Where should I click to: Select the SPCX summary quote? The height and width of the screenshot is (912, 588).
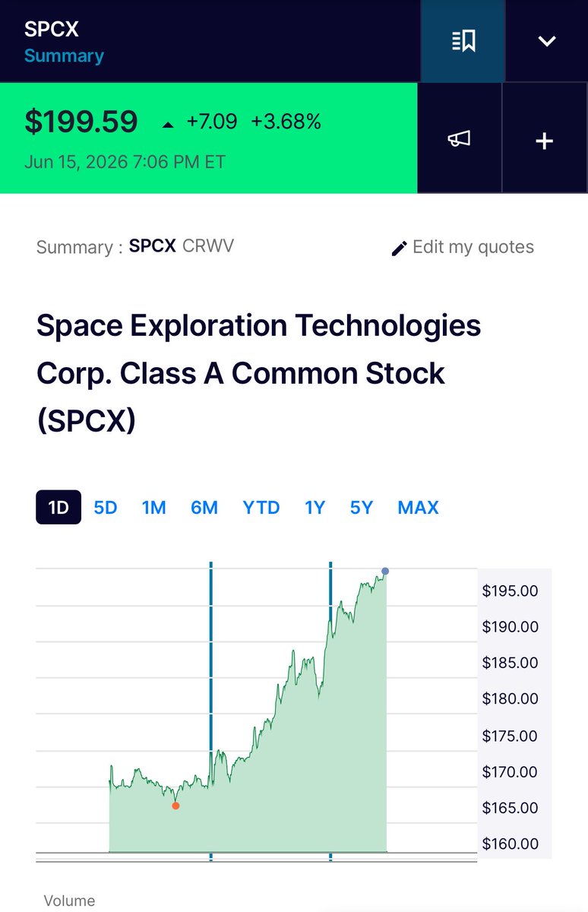point(153,246)
